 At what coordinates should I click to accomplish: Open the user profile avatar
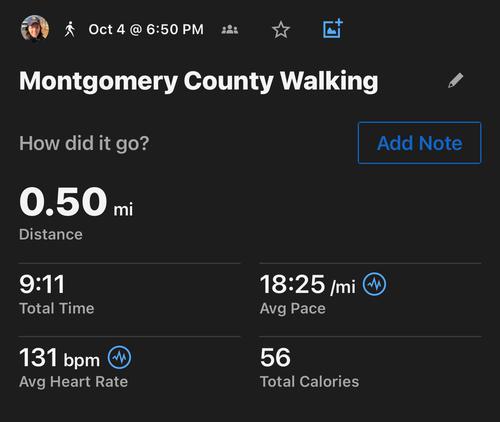(x=35, y=29)
